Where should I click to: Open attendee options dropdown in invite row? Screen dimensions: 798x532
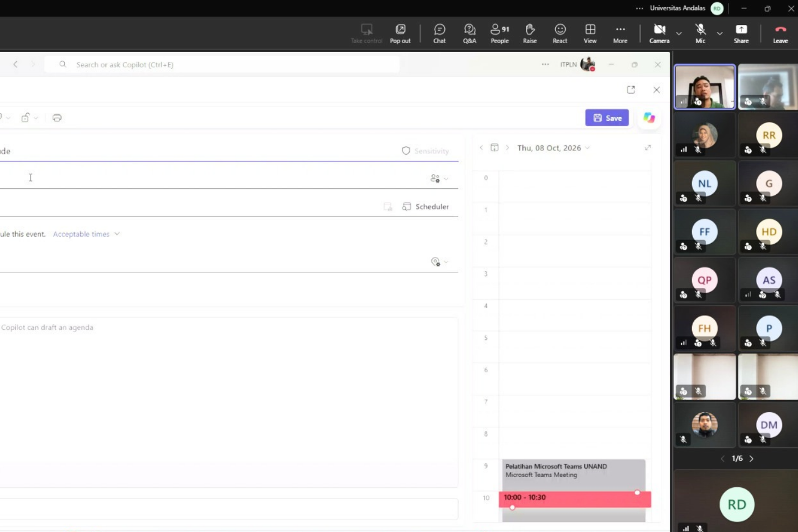coord(439,179)
